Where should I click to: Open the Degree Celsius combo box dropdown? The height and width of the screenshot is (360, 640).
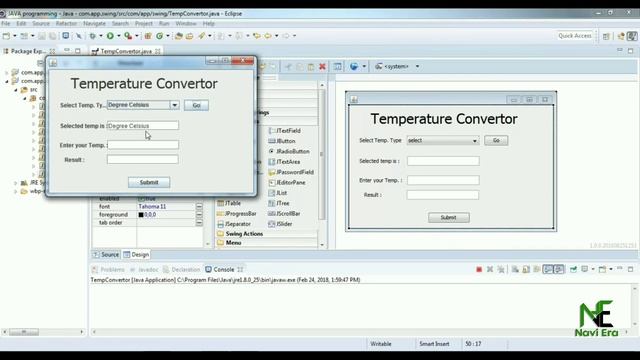pos(174,105)
